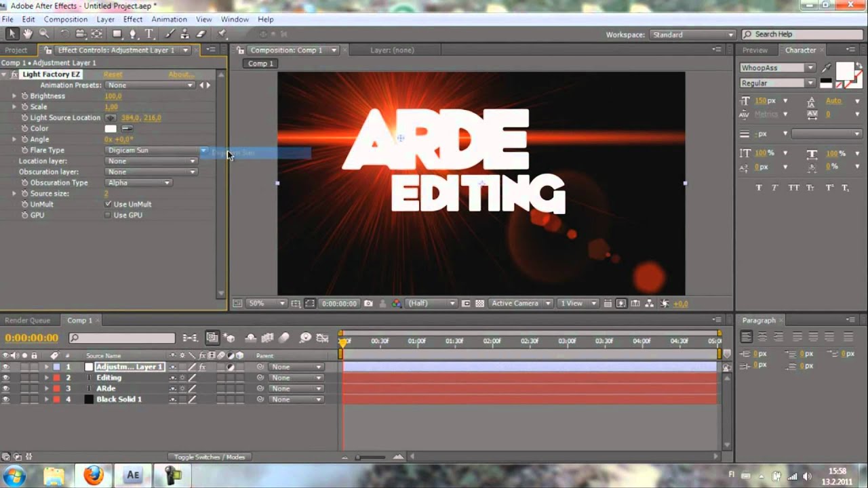
Task: Select the Clone Stamp tool
Action: (x=185, y=34)
